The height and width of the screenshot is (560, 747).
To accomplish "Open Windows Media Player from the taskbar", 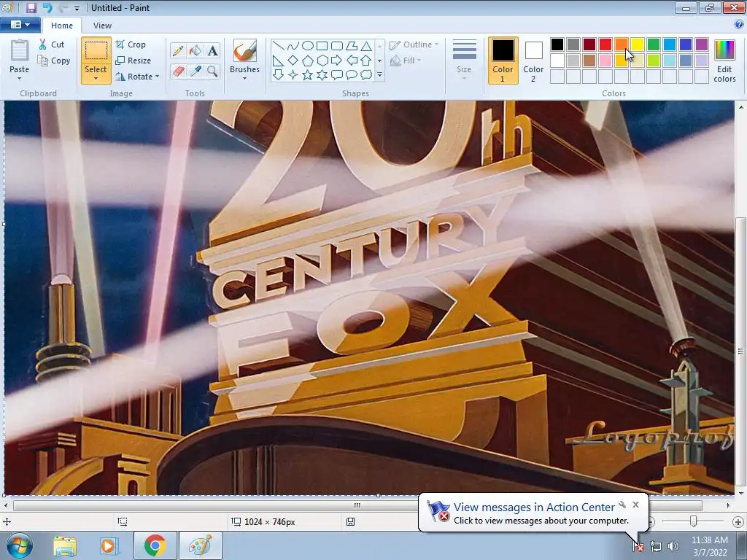I will [x=108, y=545].
